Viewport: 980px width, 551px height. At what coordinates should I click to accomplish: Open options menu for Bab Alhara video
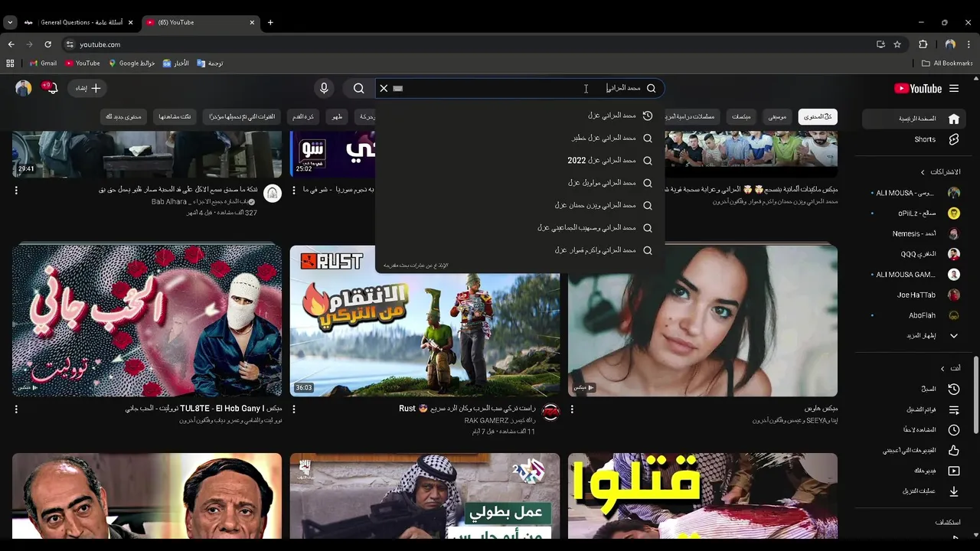point(16,190)
